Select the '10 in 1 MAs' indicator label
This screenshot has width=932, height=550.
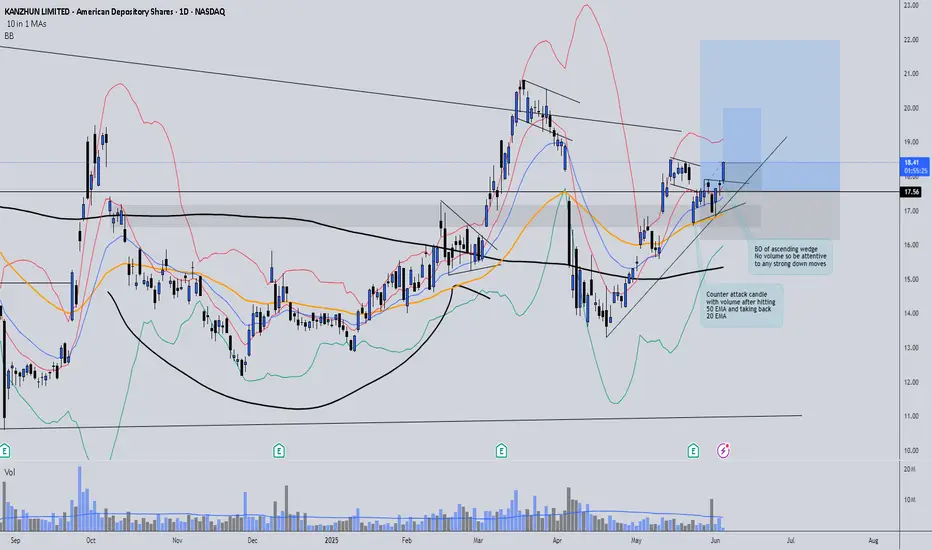point(26,24)
